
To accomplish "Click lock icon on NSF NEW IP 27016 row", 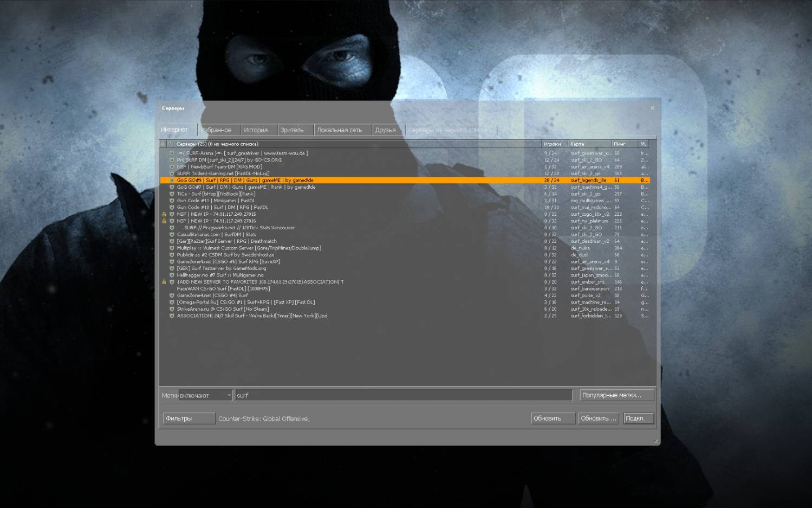I will click(x=164, y=221).
